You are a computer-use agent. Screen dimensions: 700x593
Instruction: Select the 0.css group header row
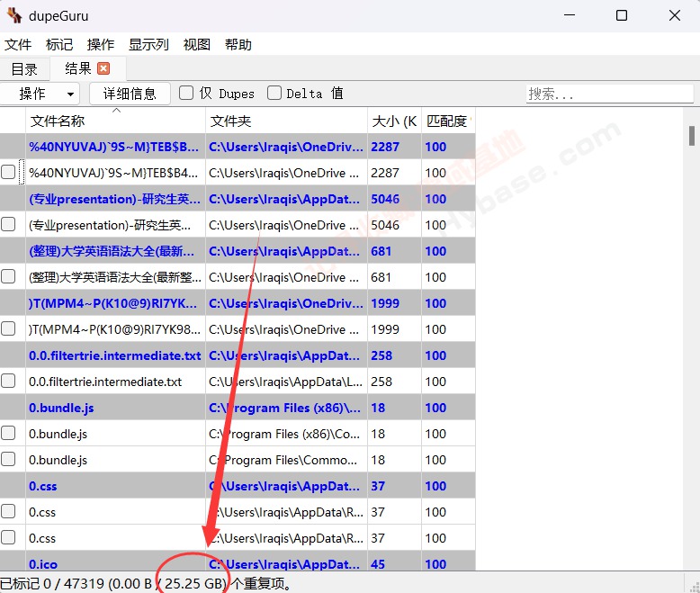117,486
